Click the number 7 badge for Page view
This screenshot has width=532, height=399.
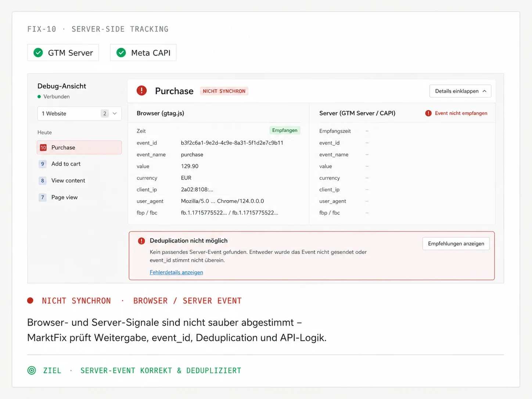click(x=43, y=197)
